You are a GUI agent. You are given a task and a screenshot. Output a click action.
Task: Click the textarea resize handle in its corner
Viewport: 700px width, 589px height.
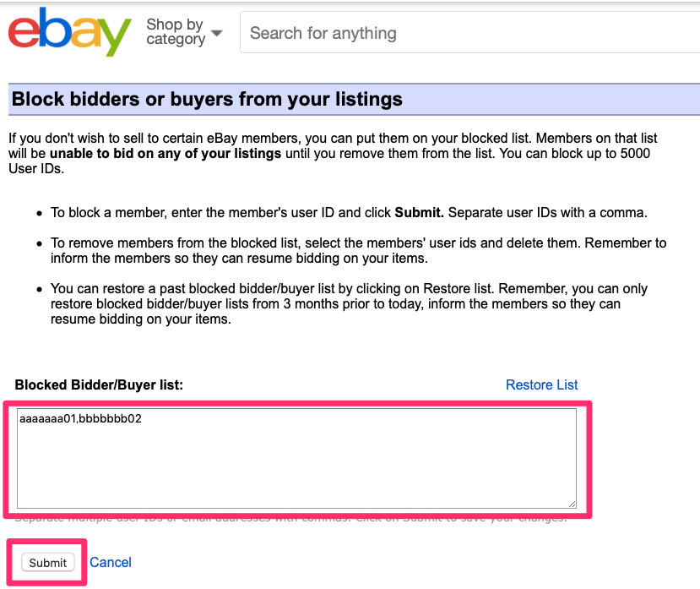(572, 502)
